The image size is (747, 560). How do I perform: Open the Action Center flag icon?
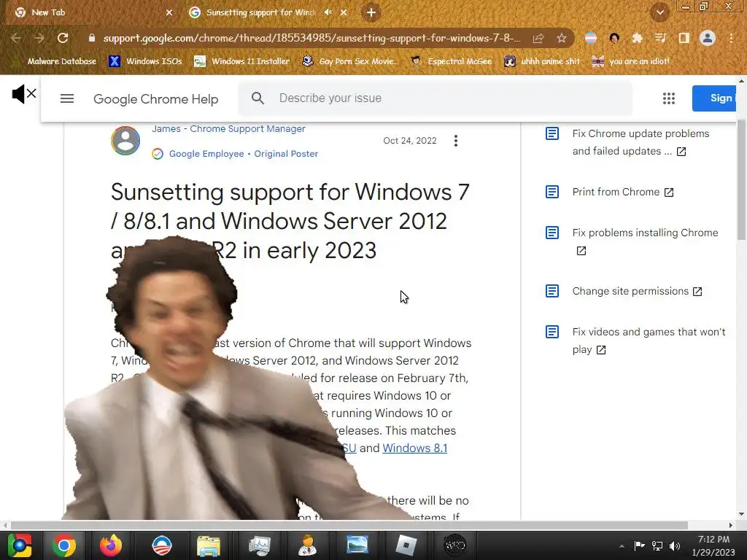[x=639, y=546]
